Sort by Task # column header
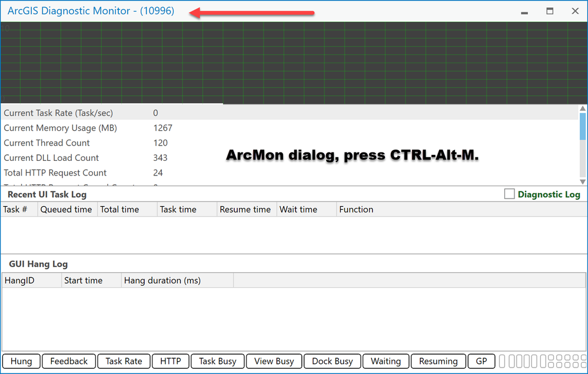This screenshot has height=374, width=588. click(19, 209)
